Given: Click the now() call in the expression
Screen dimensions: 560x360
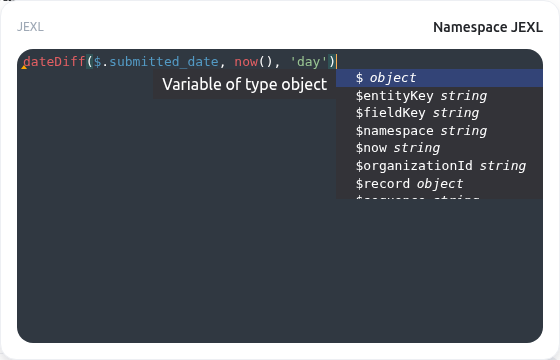Looking at the screenshot, I should pos(254,61).
